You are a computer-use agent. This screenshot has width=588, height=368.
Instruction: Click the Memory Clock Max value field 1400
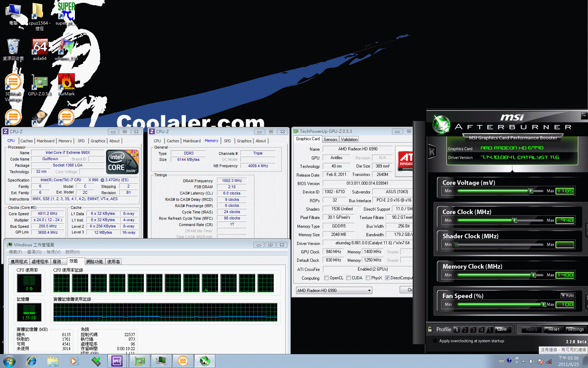[565, 275]
